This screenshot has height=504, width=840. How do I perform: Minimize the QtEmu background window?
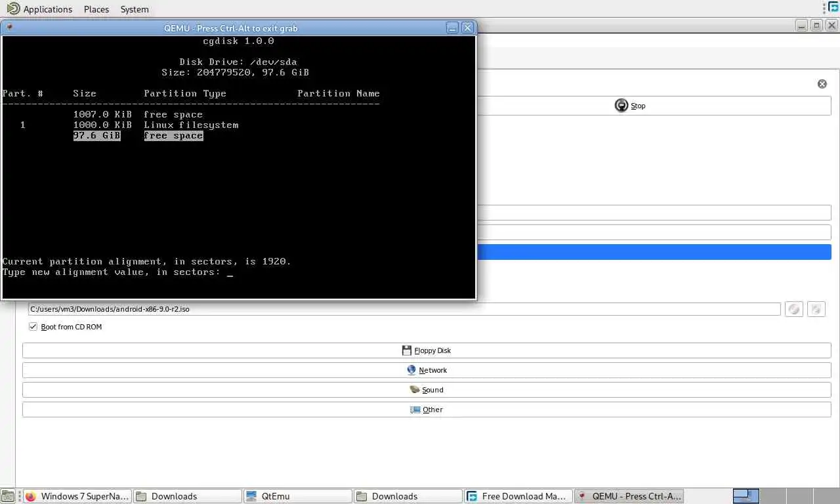(801, 26)
